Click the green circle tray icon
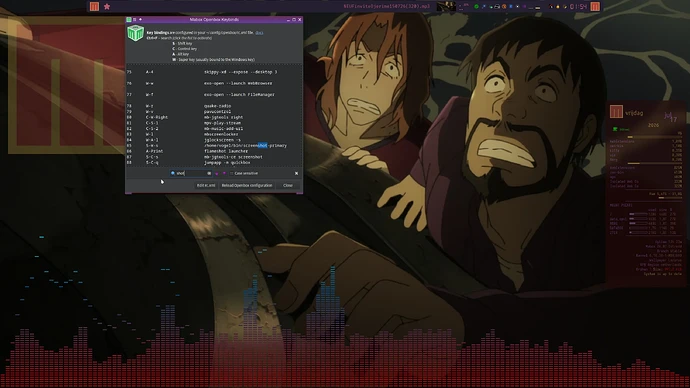The height and width of the screenshot is (388, 690). pos(476,7)
